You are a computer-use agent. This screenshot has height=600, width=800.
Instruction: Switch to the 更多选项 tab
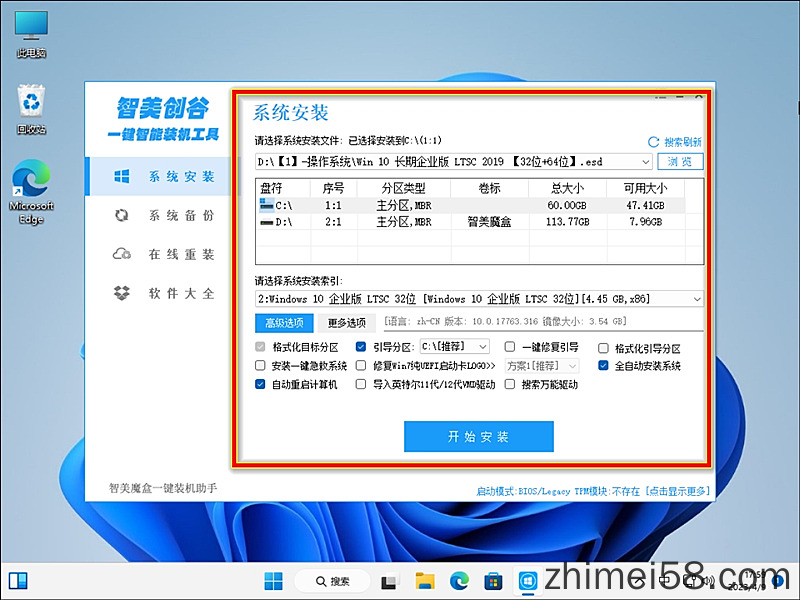346,322
